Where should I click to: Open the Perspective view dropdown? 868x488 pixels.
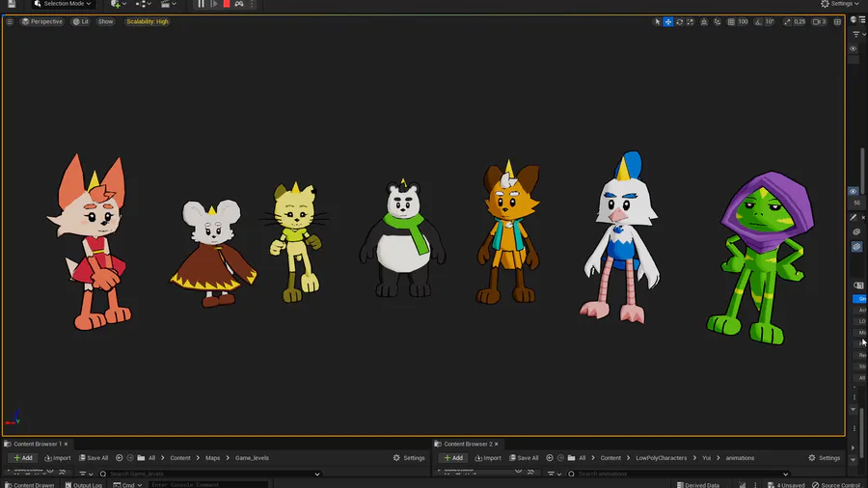[x=42, y=21]
